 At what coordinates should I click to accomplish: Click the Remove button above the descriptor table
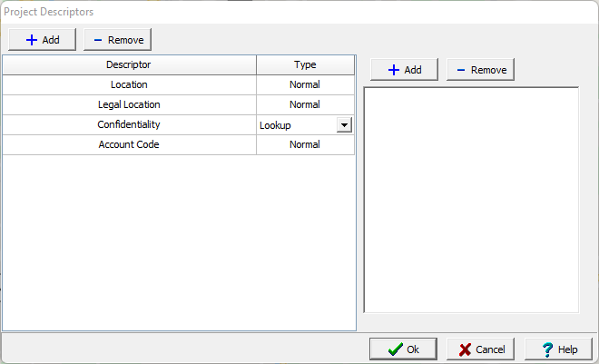click(117, 40)
